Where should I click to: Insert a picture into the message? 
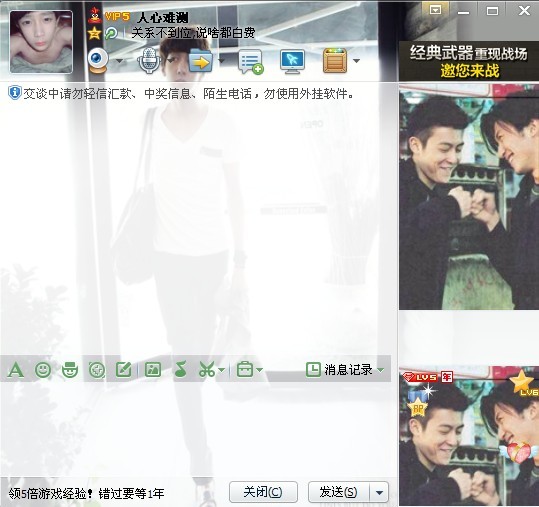[153, 370]
